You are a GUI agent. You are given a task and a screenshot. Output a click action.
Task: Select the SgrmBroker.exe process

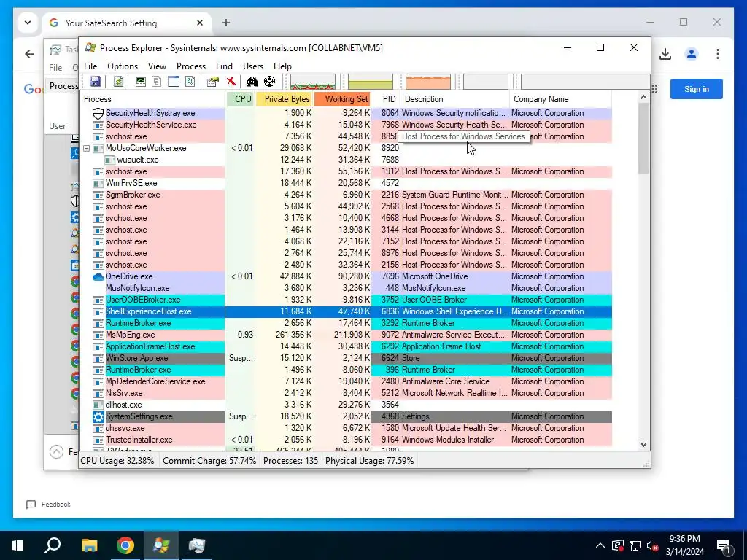point(133,195)
